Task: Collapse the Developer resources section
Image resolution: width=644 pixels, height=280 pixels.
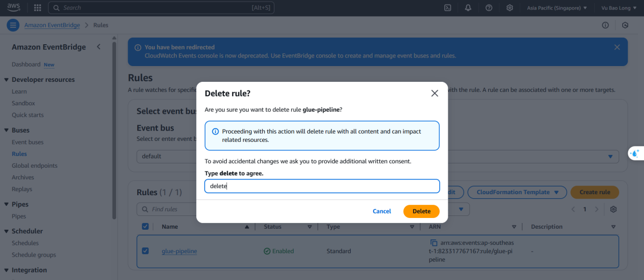Action: 6,80
